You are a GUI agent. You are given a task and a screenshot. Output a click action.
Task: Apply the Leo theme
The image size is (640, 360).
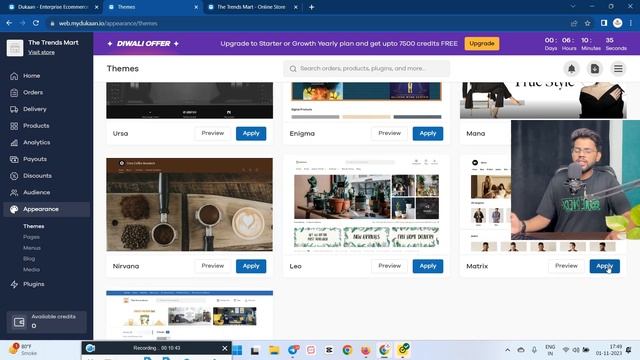(x=428, y=266)
